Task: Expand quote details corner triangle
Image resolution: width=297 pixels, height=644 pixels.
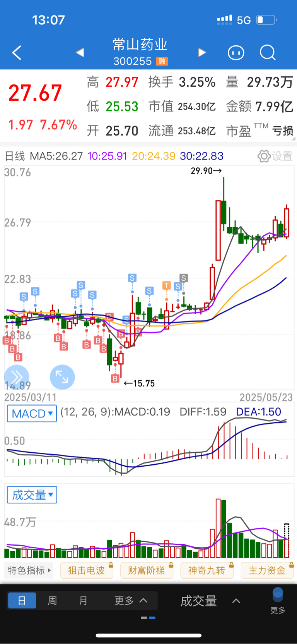Action: (294, 138)
